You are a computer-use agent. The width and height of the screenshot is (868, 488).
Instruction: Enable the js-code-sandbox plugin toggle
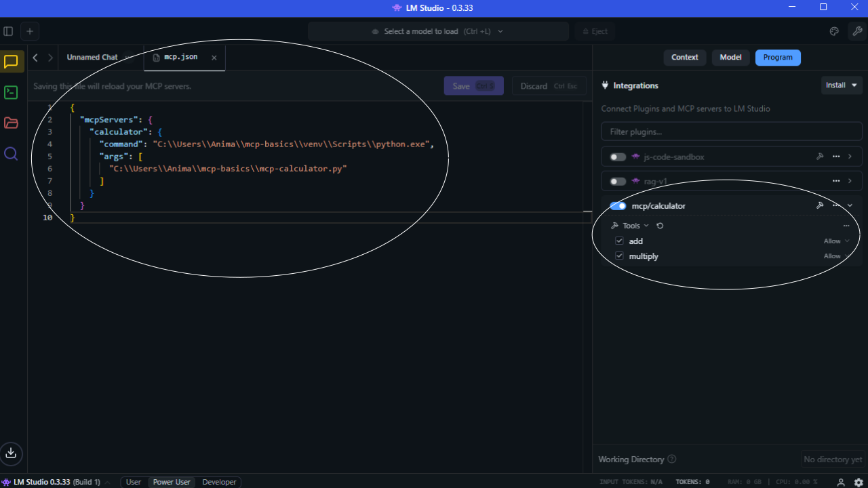click(x=618, y=157)
